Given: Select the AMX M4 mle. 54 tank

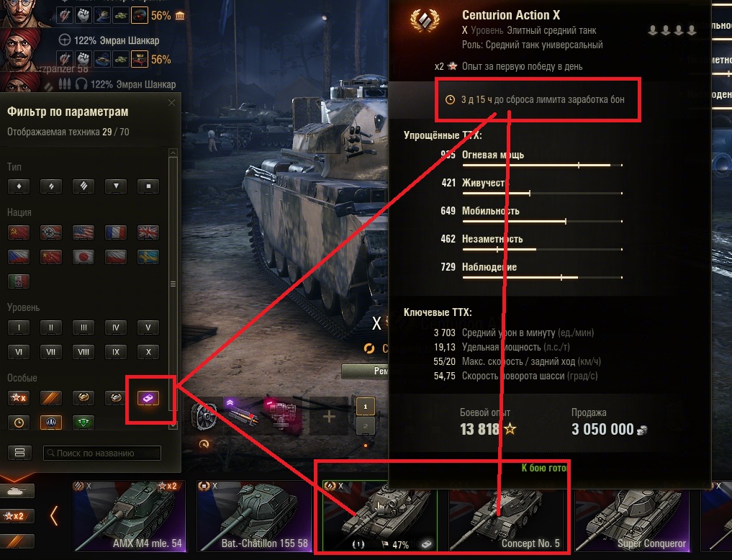Looking at the screenshot, I should pyautogui.click(x=129, y=516).
